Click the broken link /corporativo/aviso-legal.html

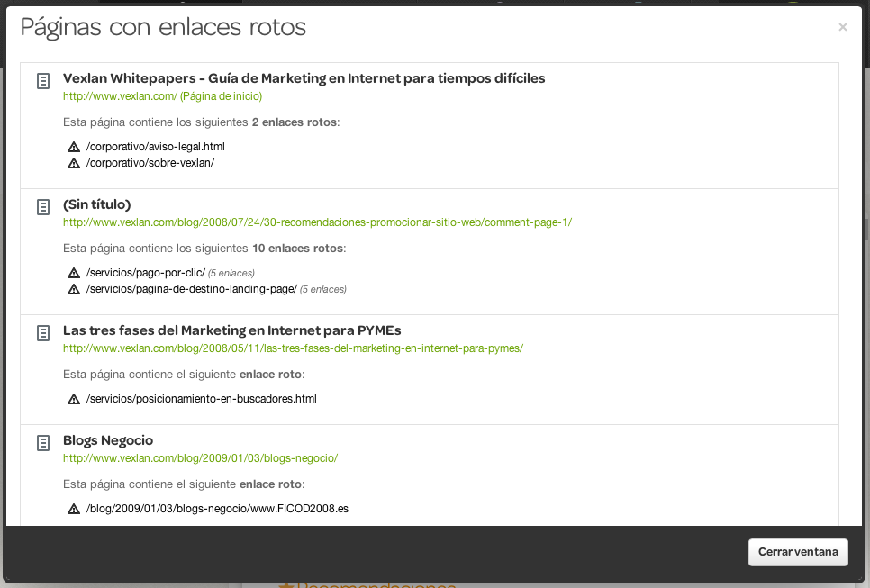[x=155, y=147]
